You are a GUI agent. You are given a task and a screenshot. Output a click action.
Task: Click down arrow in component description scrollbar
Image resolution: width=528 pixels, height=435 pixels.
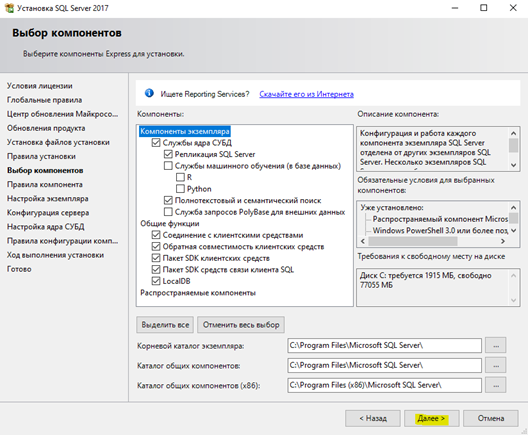click(x=513, y=165)
